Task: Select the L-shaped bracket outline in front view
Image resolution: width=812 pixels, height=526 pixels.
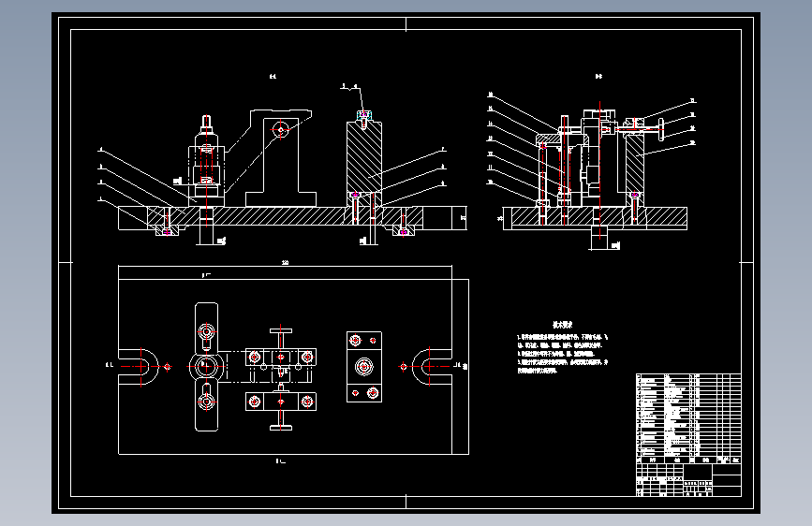Action: [x=281, y=158]
